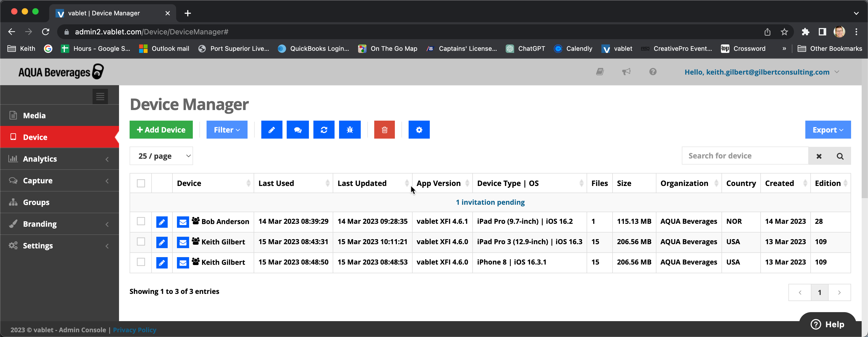The width and height of the screenshot is (868, 337).
Task: Clear the device search with X button
Action: [819, 156]
